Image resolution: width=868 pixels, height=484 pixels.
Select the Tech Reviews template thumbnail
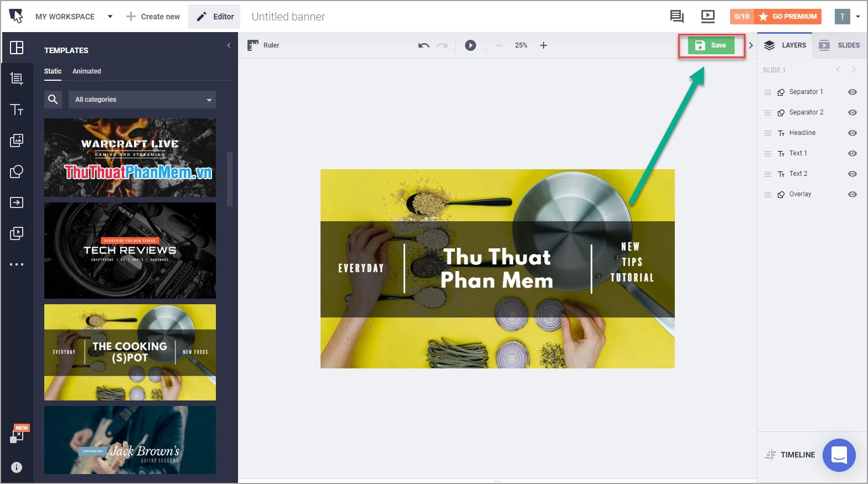click(130, 251)
